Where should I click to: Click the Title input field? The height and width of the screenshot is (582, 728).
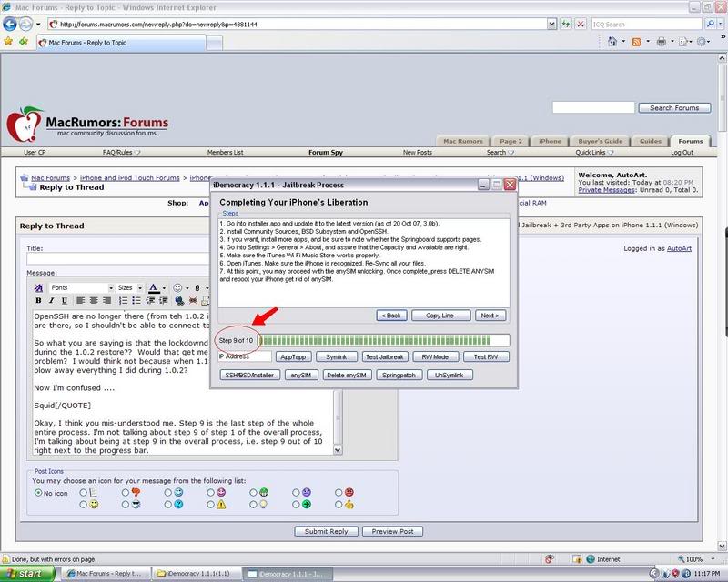click(118, 258)
